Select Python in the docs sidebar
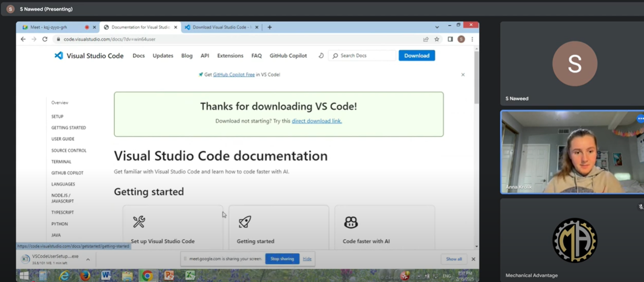 tap(59, 224)
